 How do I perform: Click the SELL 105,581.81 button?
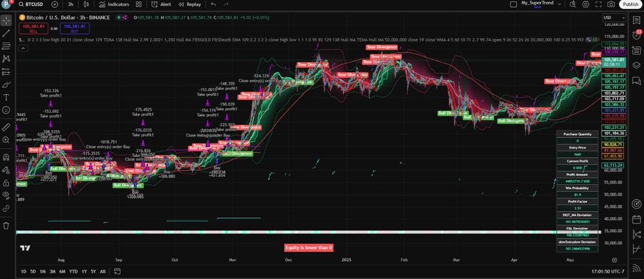pos(33,28)
